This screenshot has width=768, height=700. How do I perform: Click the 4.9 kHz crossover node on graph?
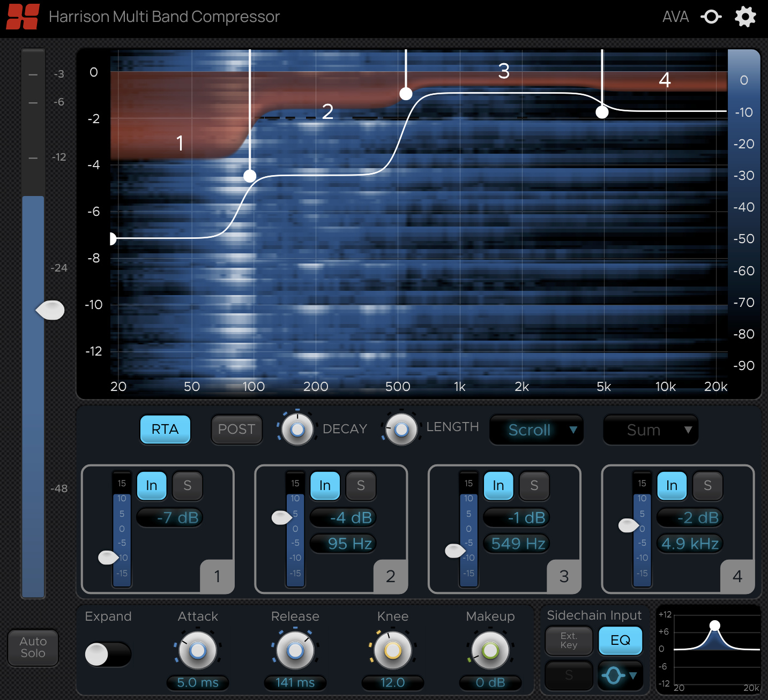[602, 112]
